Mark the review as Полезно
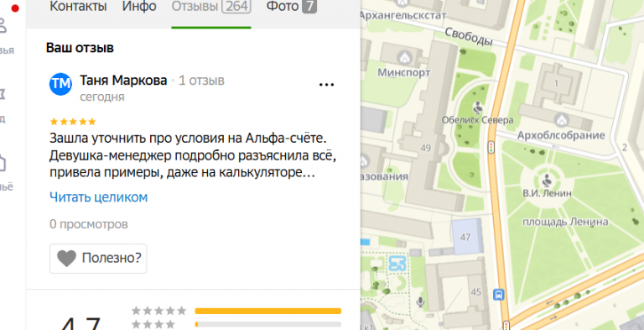Image resolution: width=644 pixels, height=330 pixels. tap(98, 259)
